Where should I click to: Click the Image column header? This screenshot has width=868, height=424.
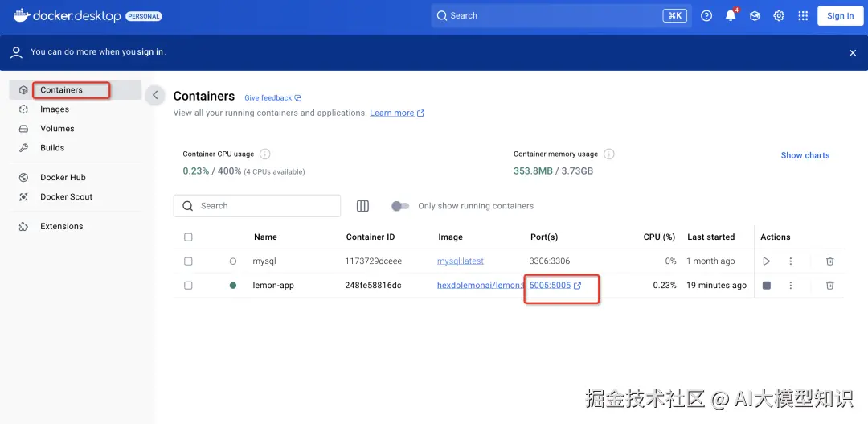click(x=450, y=237)
